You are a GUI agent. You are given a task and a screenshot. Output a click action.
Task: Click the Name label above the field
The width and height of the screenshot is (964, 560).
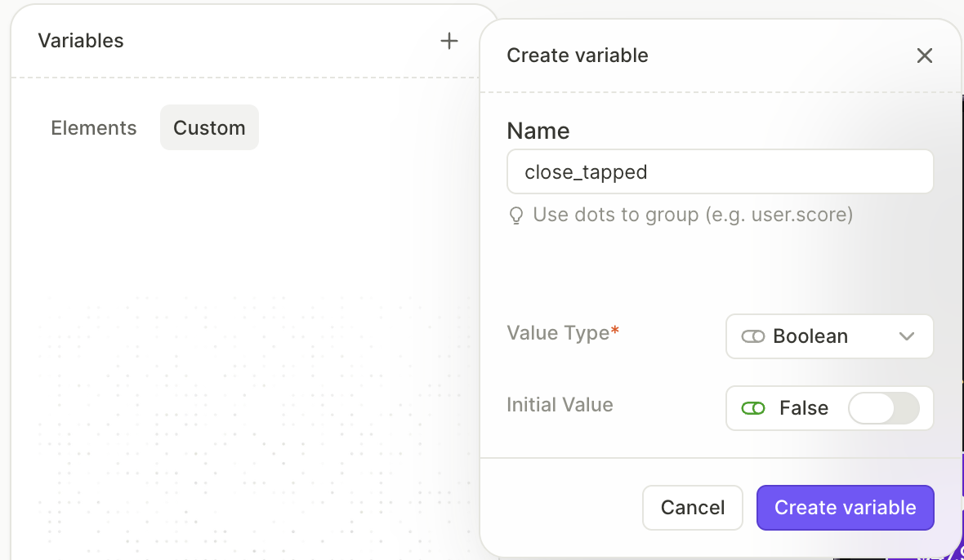tap(538, 131)
